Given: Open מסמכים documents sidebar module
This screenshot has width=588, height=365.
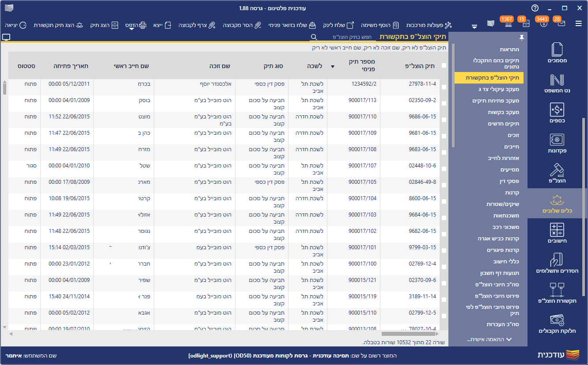Looking at the screenshot, I should point(557,53).
